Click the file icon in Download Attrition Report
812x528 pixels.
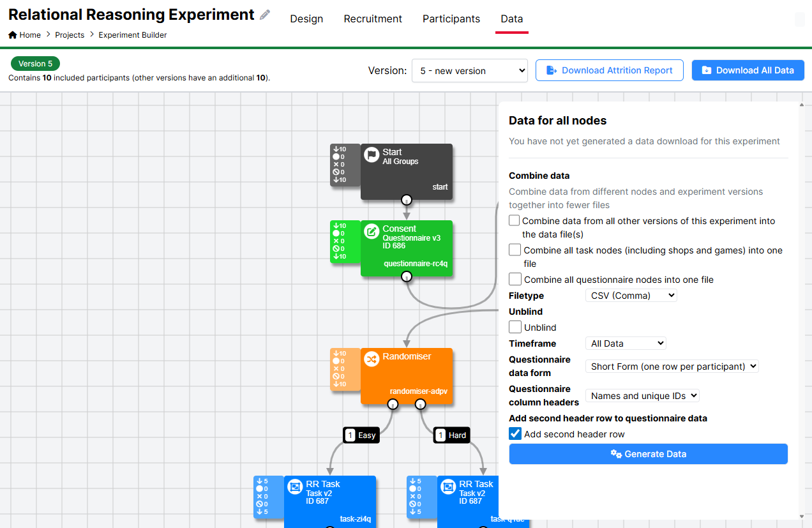(x=552, y=70)
